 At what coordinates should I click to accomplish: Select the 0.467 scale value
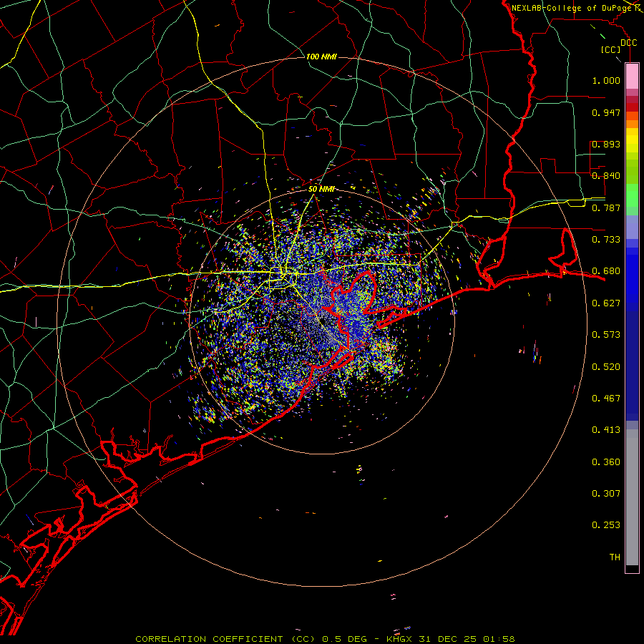pos(606,399)
